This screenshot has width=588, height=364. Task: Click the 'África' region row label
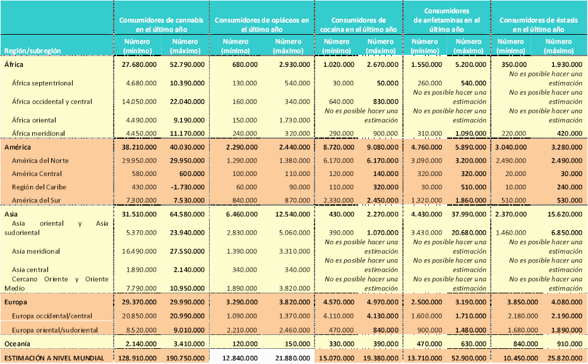(14, 64)
